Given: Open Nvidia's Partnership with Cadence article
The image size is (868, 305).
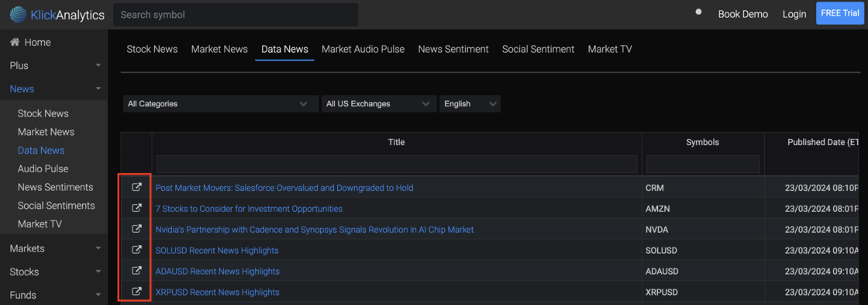Looking at the screenshot, I should point(315,230).
